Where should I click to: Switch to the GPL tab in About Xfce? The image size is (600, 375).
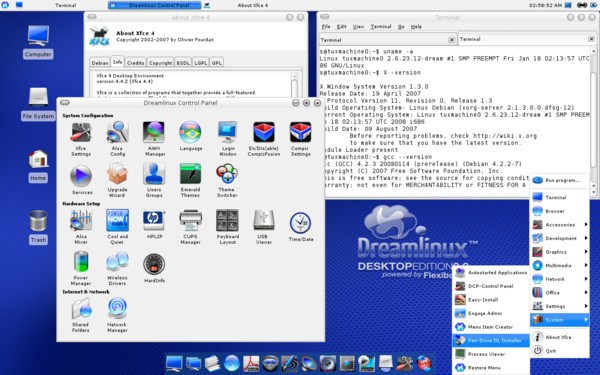[217, 62]
